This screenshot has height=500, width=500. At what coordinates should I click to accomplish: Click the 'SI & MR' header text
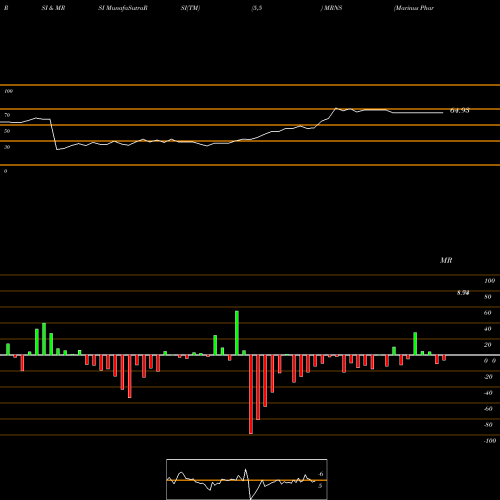tap(53, 8)
